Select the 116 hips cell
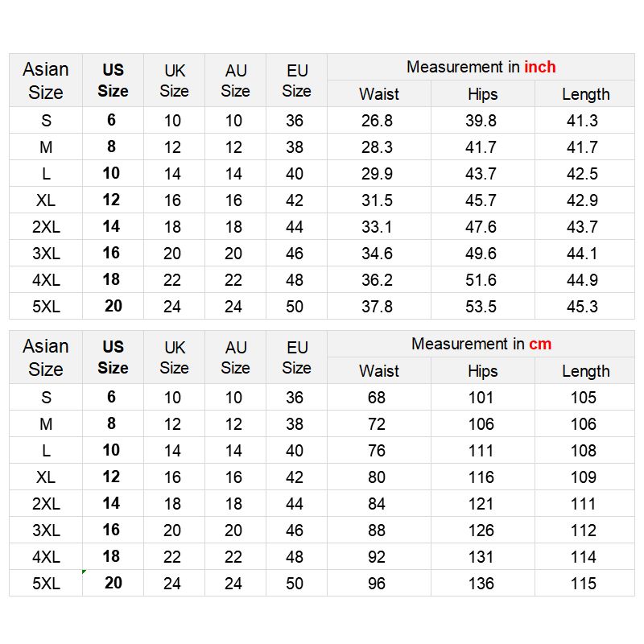Screen dimensions: 644x644 (481, 477)
